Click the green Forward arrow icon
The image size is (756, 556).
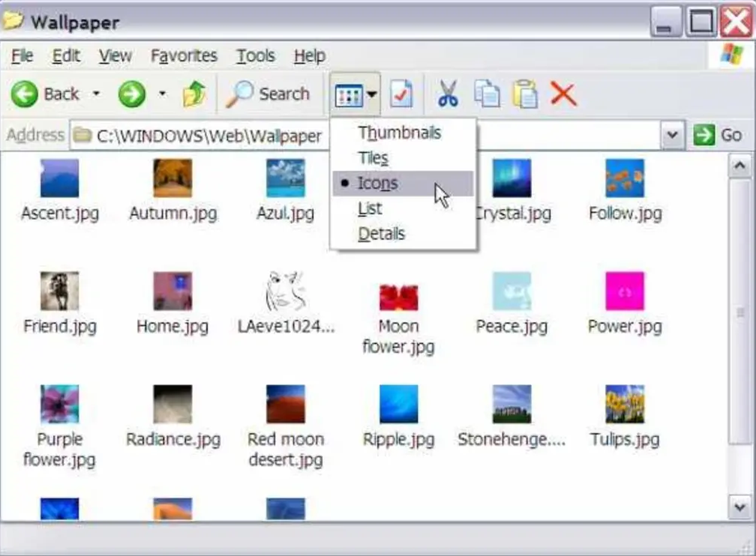click(132, 94)
